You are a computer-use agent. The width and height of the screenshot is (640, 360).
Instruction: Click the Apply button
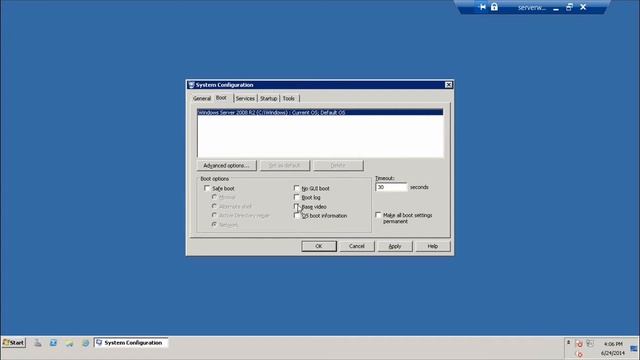(x=395, y=246)
